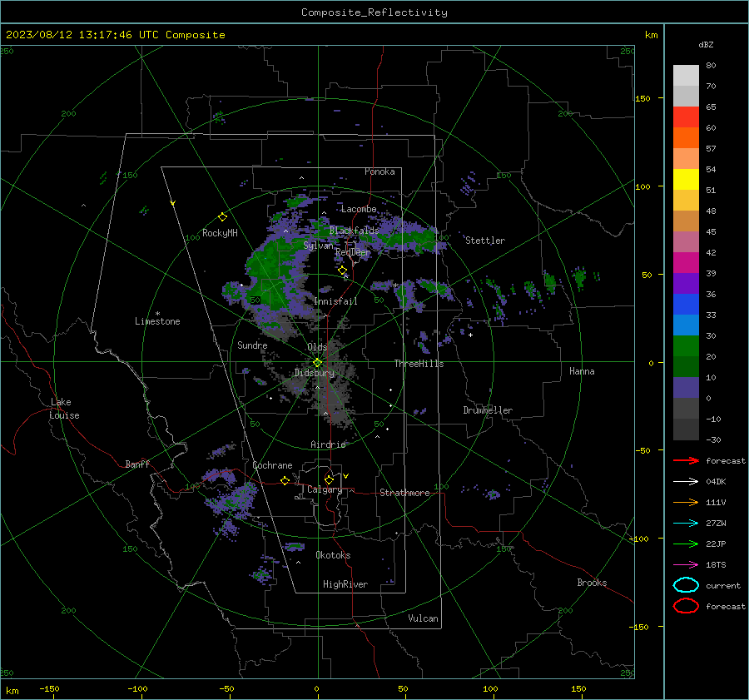The height and width of the screenshot is (700, 749).
Task: Click the Drumheller city label
Action: click(x=488, y=410)
